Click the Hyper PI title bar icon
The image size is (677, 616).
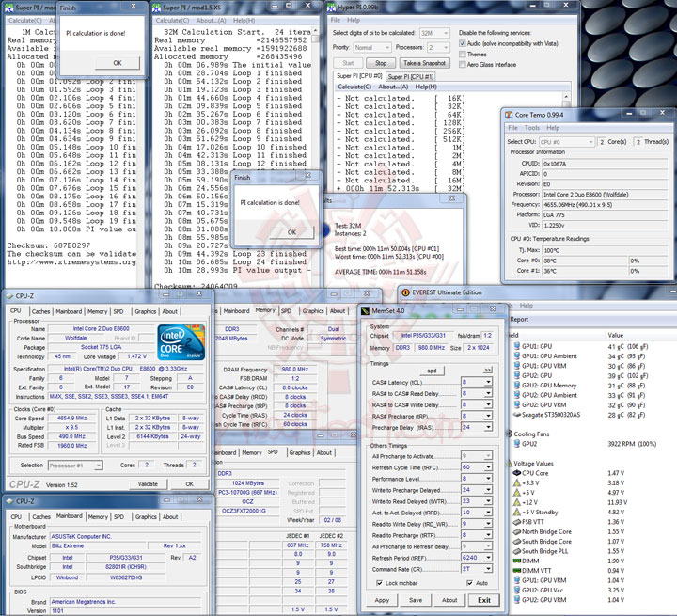point(333,7)
